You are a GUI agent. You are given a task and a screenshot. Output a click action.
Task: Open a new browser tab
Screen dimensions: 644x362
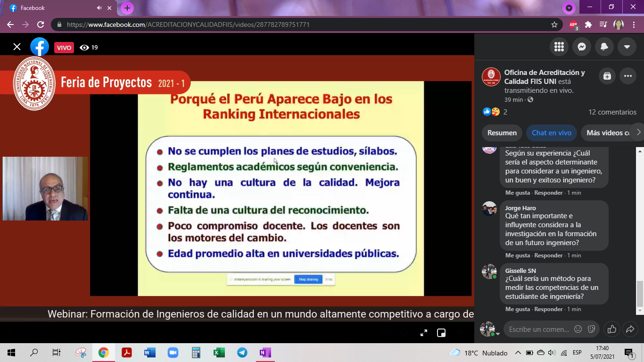coord(127,8)
